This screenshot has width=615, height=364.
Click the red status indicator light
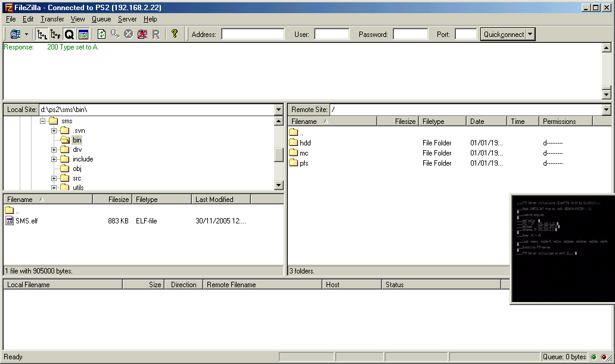point(603,357)
